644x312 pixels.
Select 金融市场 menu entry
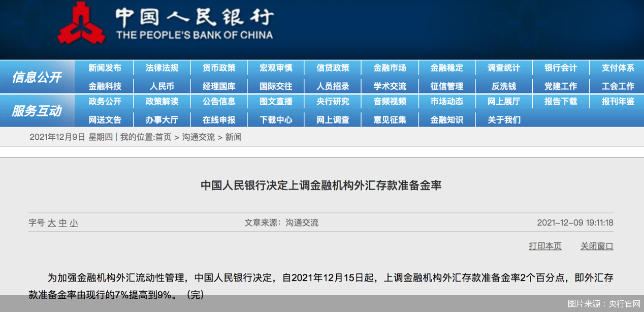click(390, 68)
